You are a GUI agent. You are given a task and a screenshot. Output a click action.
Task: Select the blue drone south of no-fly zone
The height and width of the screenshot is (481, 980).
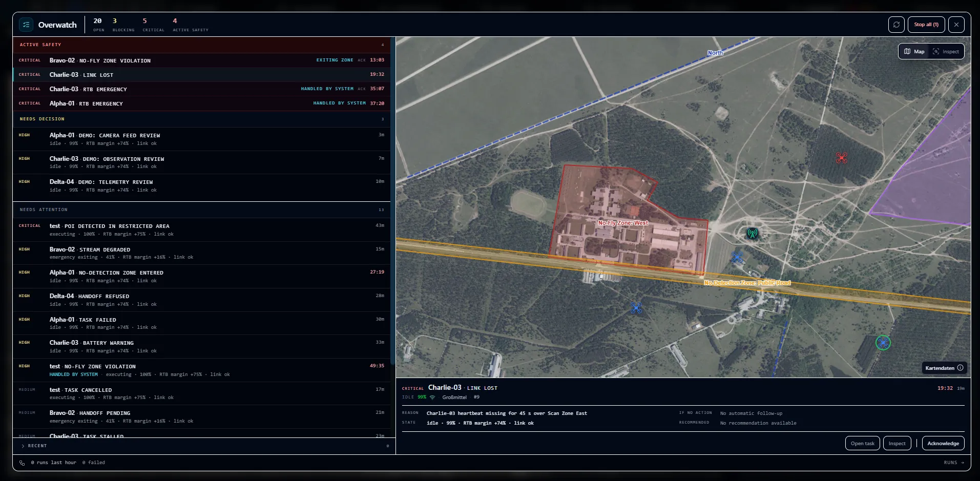tap(636, 308)
